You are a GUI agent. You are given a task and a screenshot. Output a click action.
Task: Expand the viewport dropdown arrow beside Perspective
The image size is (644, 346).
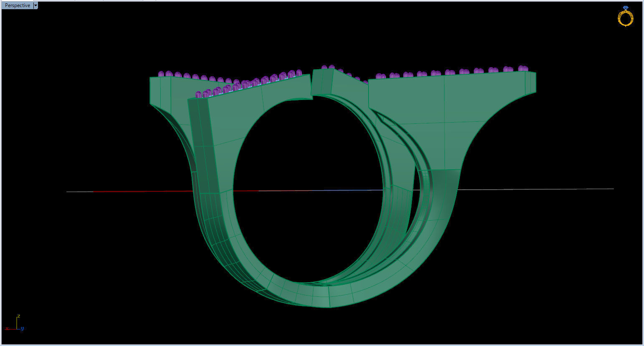[35, 5]
